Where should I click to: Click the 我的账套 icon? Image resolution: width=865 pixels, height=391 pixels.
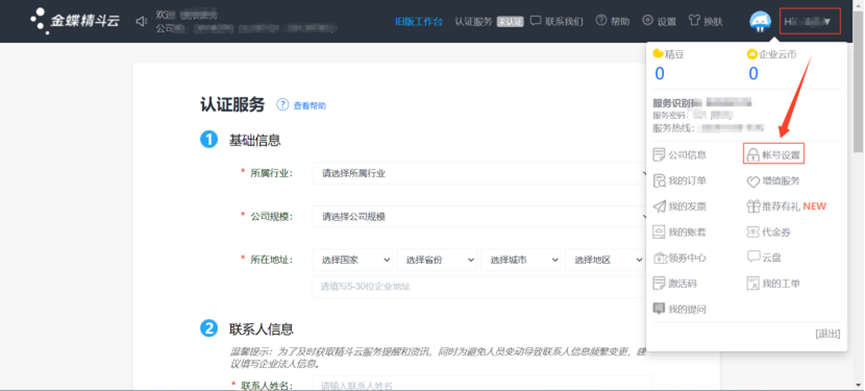659,232
